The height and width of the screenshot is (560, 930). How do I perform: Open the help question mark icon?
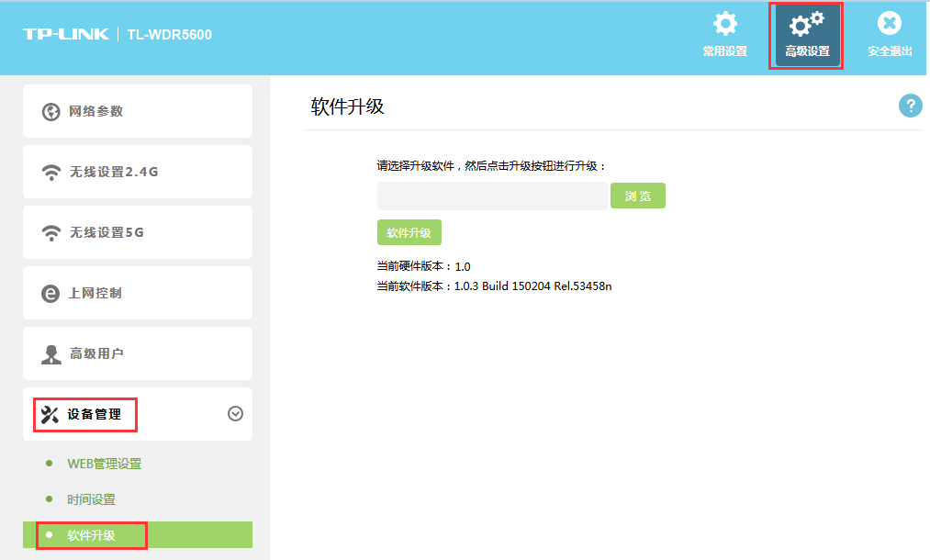(x=910, y=106)
